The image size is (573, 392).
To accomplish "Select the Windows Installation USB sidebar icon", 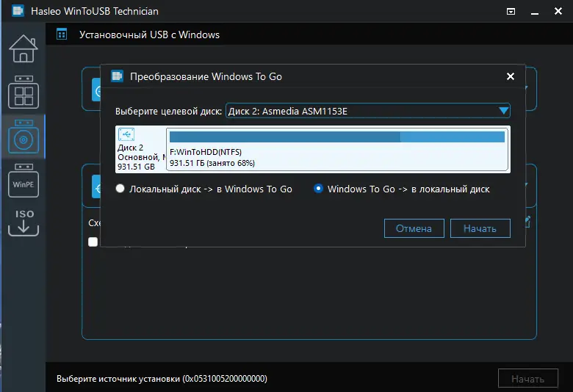I will tap(24, 137).
